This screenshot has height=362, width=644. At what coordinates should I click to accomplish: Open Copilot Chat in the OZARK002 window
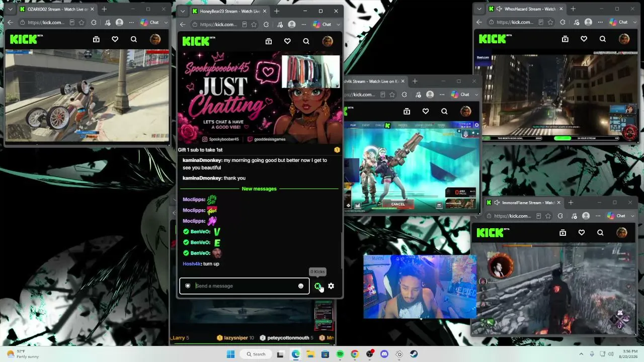(x=149, y=22)
